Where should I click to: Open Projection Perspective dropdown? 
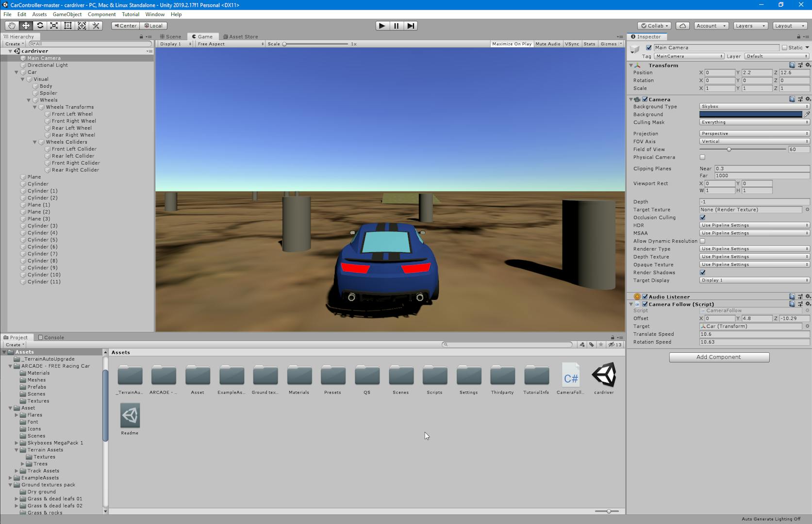[754, 133]
